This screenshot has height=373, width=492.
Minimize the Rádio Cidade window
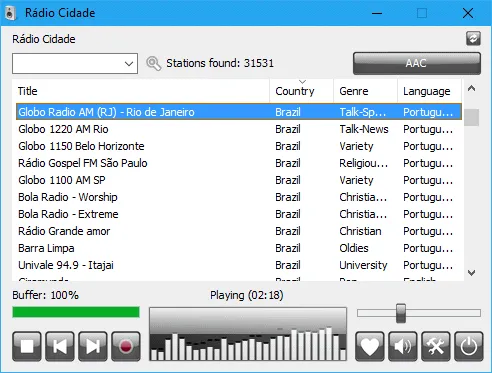point(377,13)
